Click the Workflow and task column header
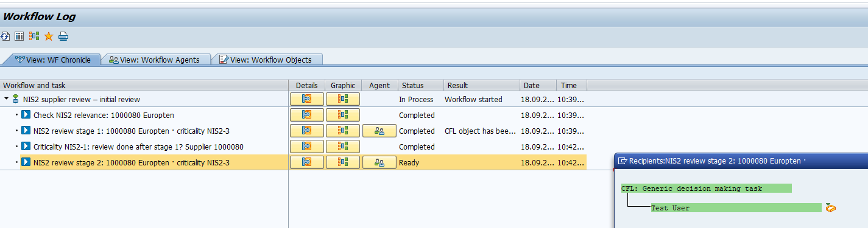This screenshot has height=228, width=868. (x=144, y=85)
